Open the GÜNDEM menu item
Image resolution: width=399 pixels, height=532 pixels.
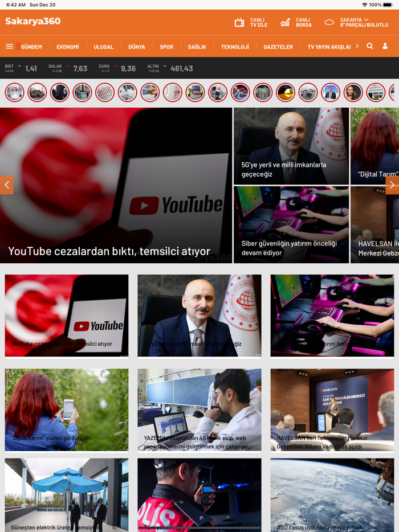(31, 47)
